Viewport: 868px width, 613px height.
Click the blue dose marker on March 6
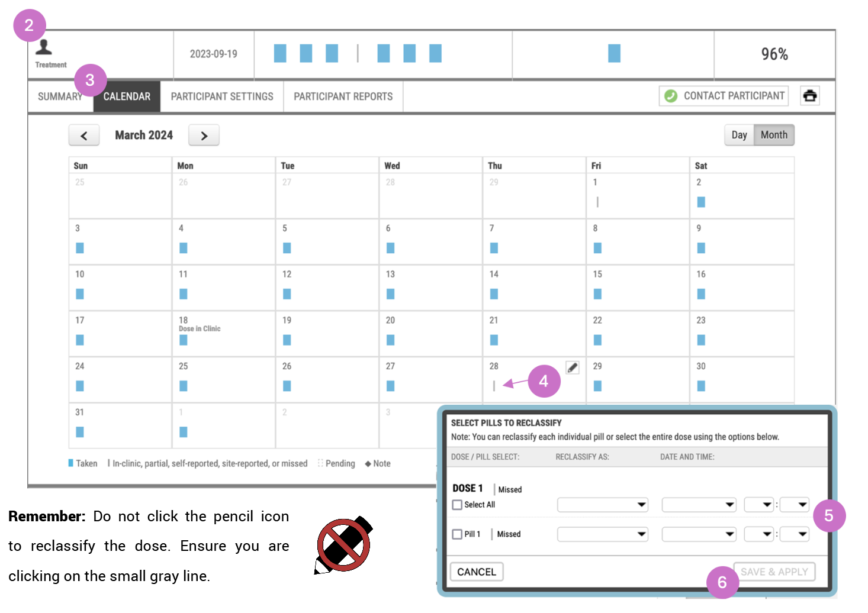(391, 248)
